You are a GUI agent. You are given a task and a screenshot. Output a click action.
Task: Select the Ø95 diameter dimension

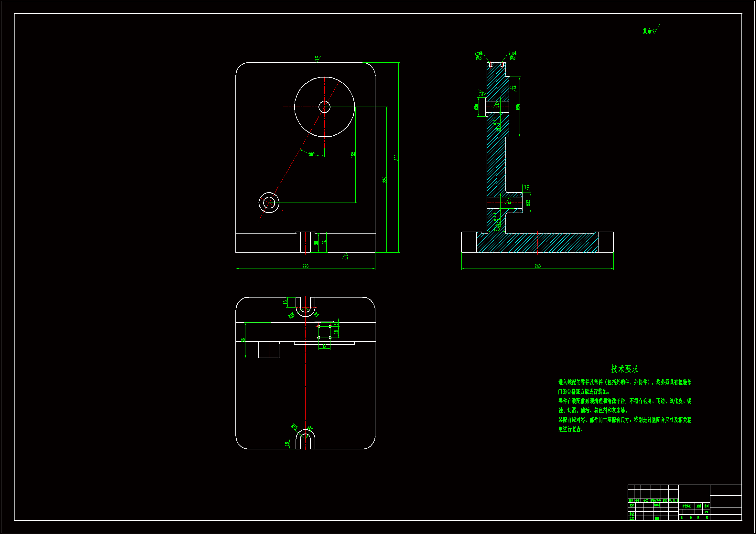[x=518, y=107]
